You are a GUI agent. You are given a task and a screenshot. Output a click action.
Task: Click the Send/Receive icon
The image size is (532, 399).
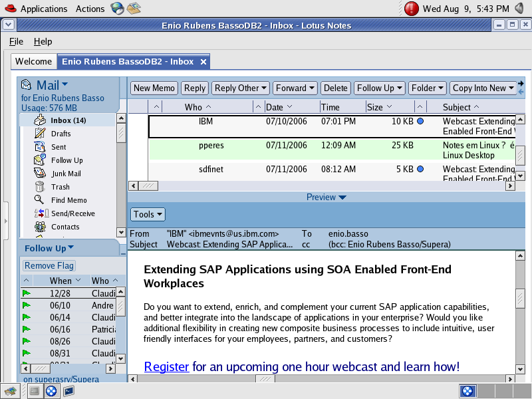click(41, 213)
